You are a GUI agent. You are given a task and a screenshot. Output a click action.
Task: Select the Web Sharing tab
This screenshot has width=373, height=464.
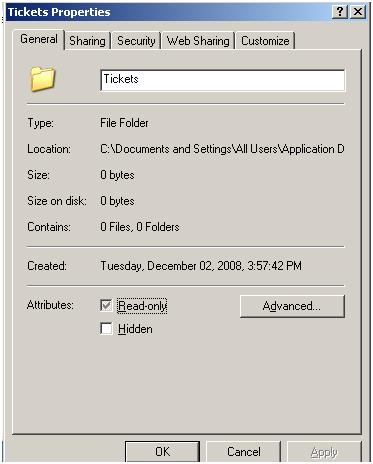pos(198,41)
